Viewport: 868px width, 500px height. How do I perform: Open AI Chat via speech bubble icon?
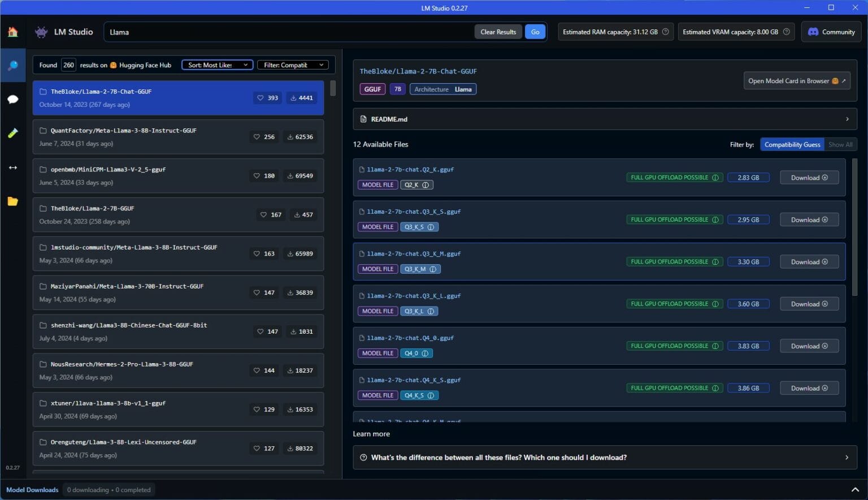[x=12, y=100]
